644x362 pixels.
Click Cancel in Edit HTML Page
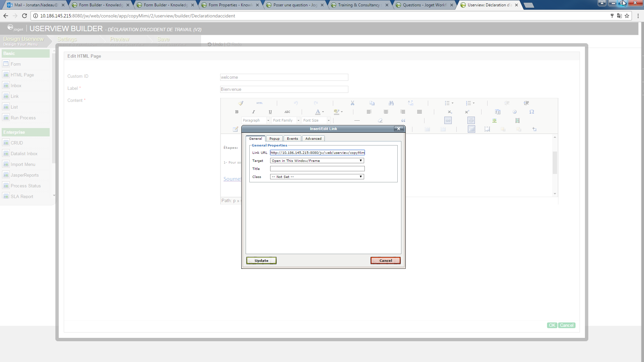point(567,325)
